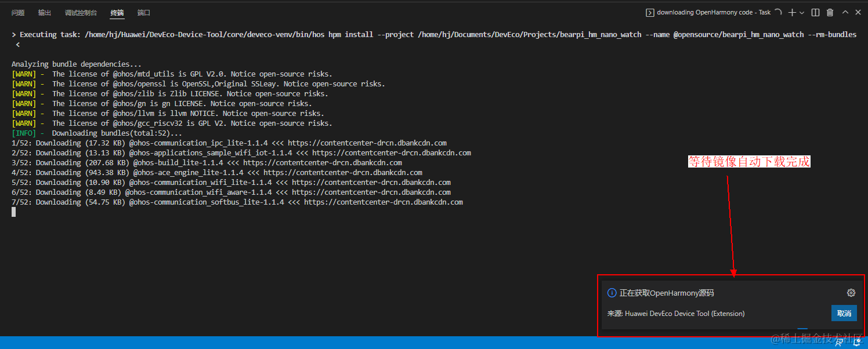
Task: Cancel download with 取消 button
Action: coord(844,313)
